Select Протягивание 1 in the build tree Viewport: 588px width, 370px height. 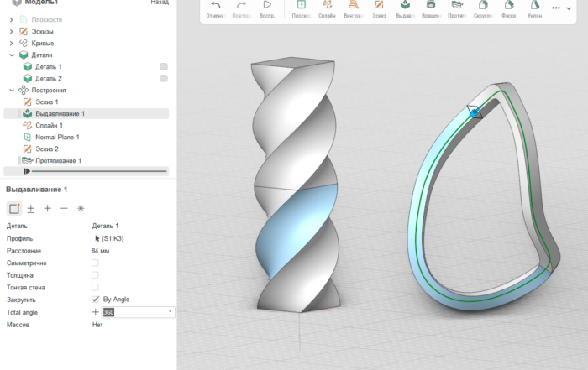click(x=58, y=160)
